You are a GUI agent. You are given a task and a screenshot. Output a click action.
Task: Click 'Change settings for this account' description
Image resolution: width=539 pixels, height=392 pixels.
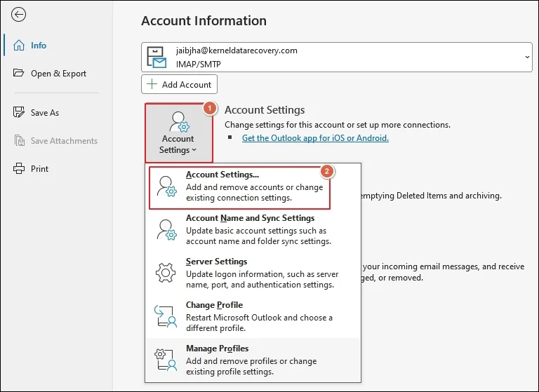(338, 125)
